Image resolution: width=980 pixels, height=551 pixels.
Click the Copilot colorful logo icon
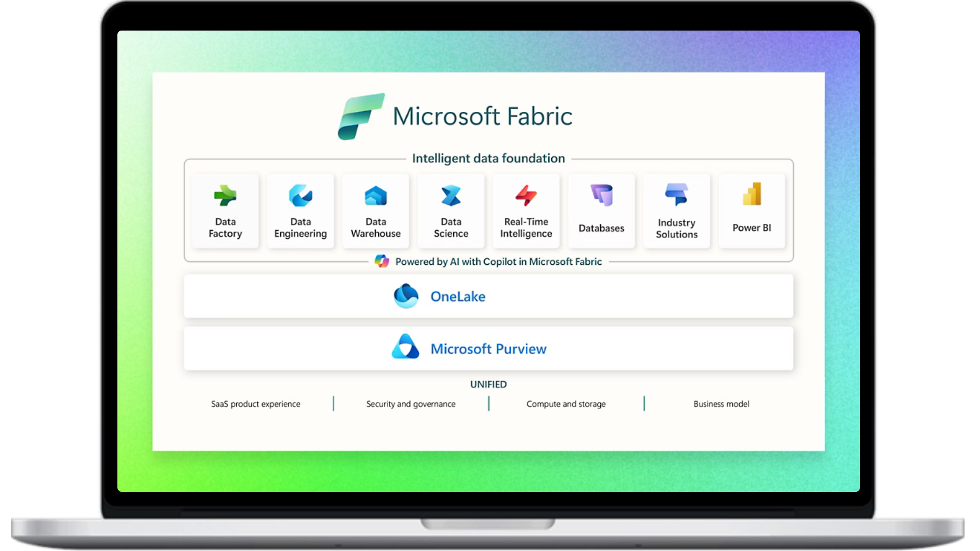[x=382, y=261]
